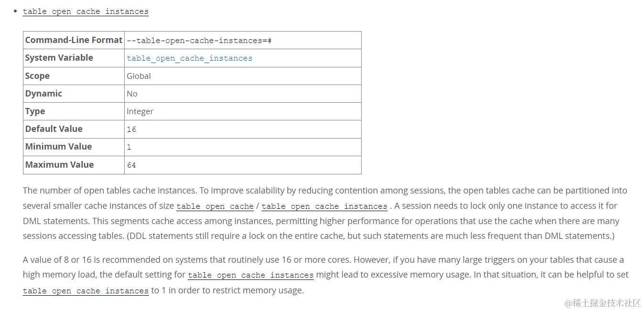Open table_open_cache_instances link before 'to 1 in order'
This screenshot has height=311, width=644.
86,290
